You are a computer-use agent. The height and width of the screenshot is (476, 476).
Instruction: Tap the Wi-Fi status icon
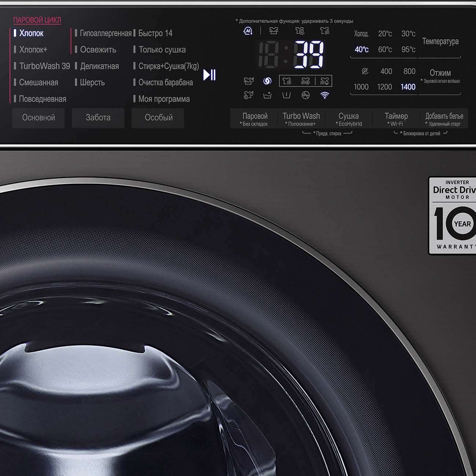(x=324, y=96)
